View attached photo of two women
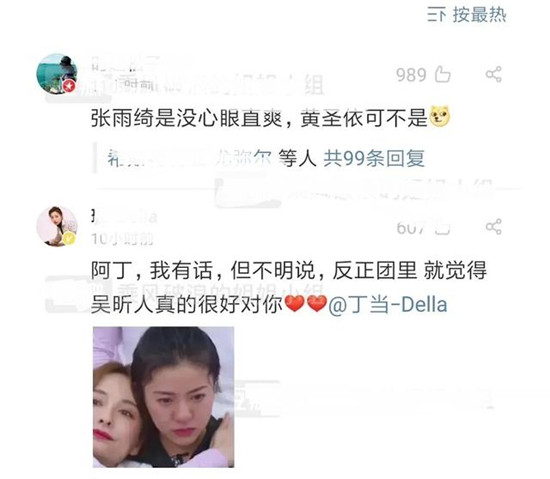This screenshot has width=550, height=479. tap(163, 397)
